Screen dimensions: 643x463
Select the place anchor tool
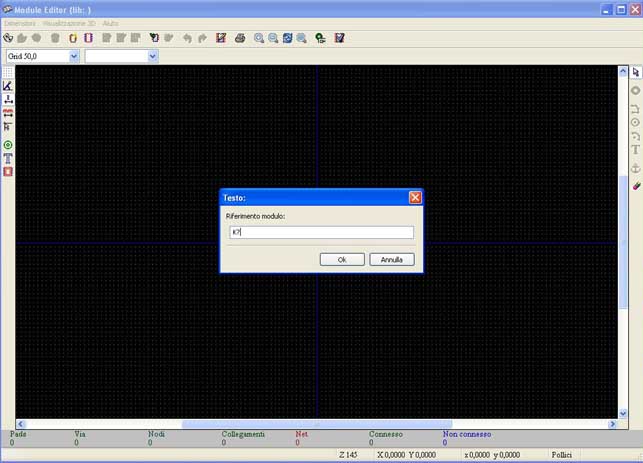[636, 168]
